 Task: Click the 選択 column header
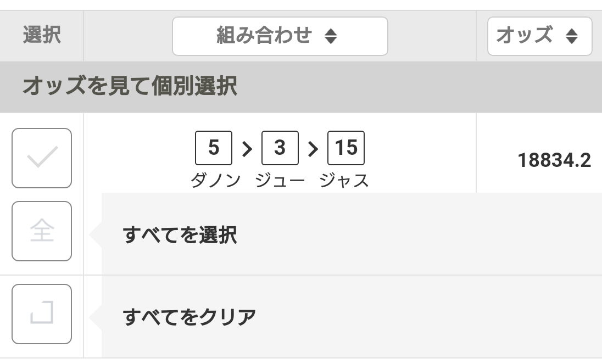point(42,36)
